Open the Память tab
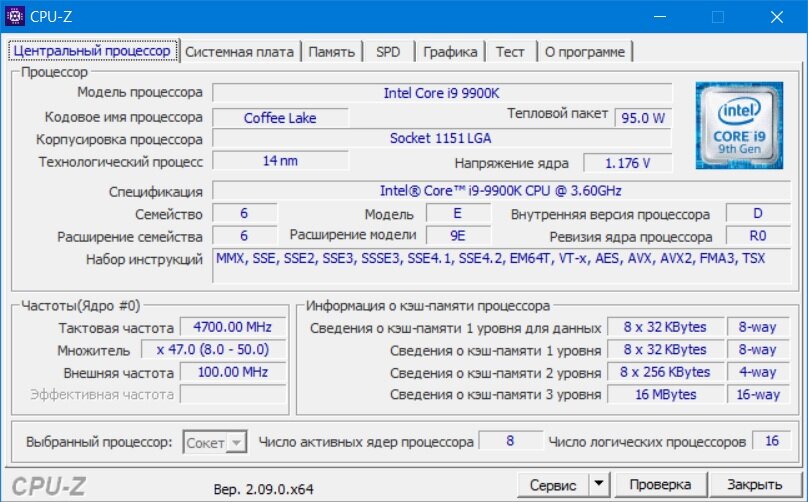This screenshot has width=808, height=502. point(331,52)
